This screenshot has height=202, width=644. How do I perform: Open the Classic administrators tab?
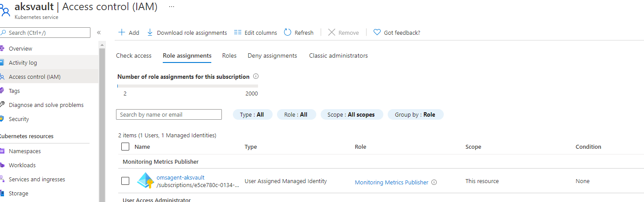pyautogui.click(x=338, y=55)
